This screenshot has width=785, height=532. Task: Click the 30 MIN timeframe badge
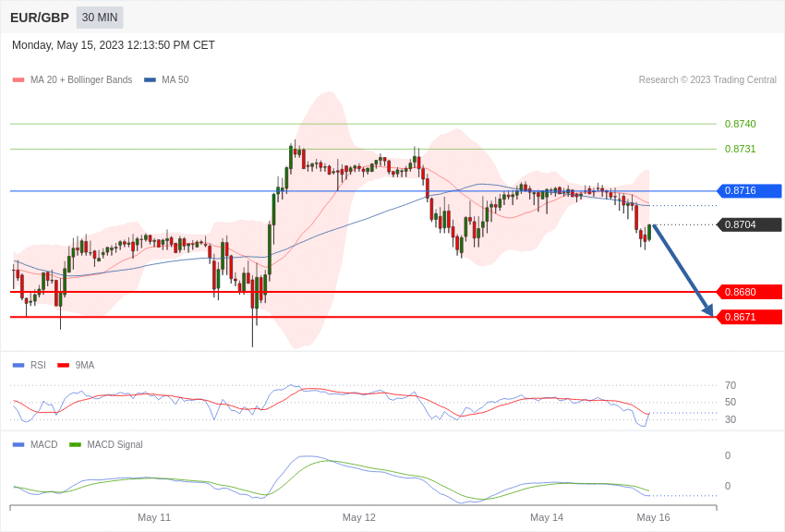coord(100,18)
